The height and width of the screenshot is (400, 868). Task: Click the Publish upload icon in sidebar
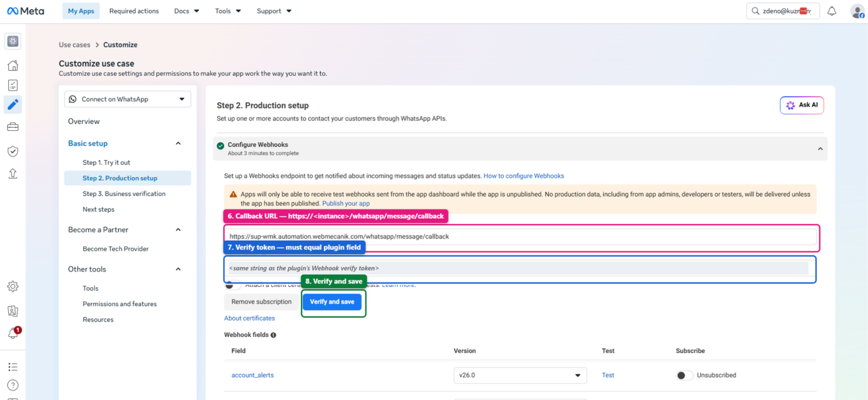tap(13, 173)
